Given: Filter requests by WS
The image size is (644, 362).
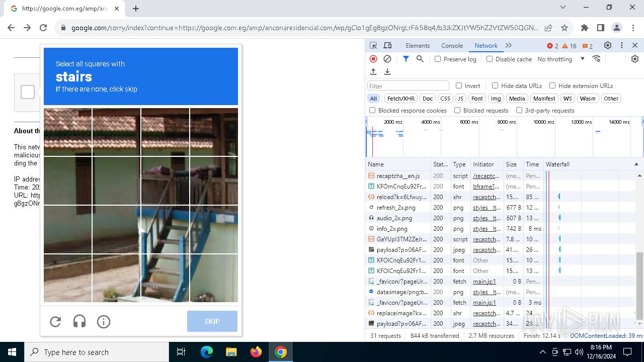Looking at the screenshot, I should (568, 99).
